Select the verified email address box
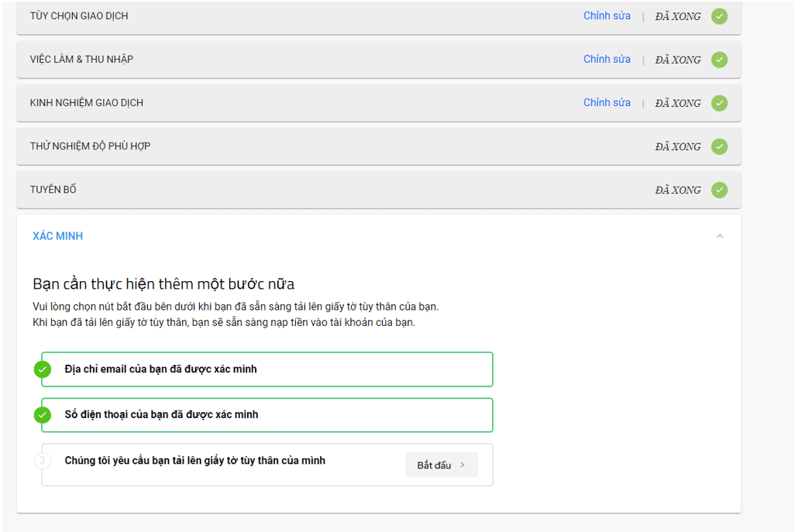 tap(267, 369)
